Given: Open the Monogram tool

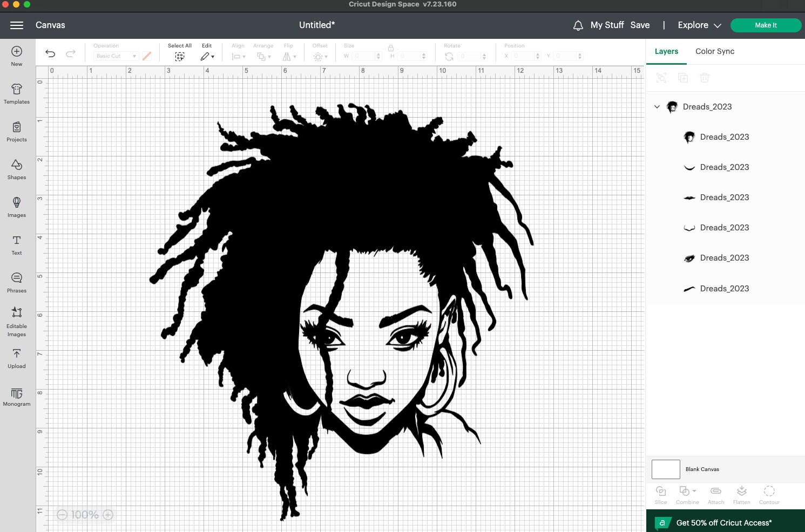Looking at the screenshot, I should [x=16, y=397].
